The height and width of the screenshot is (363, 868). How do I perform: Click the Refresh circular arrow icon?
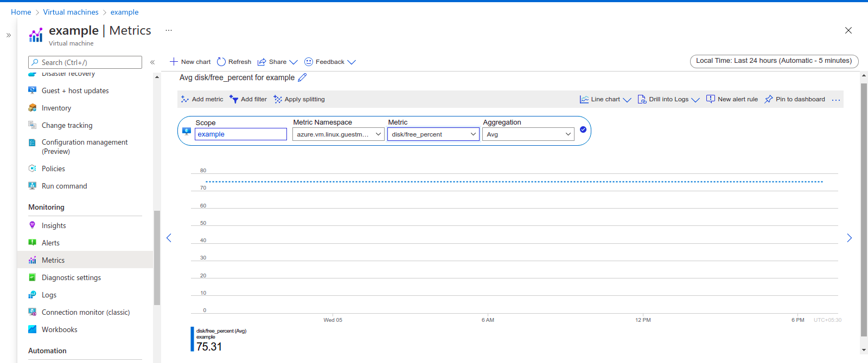coord(221,62)
